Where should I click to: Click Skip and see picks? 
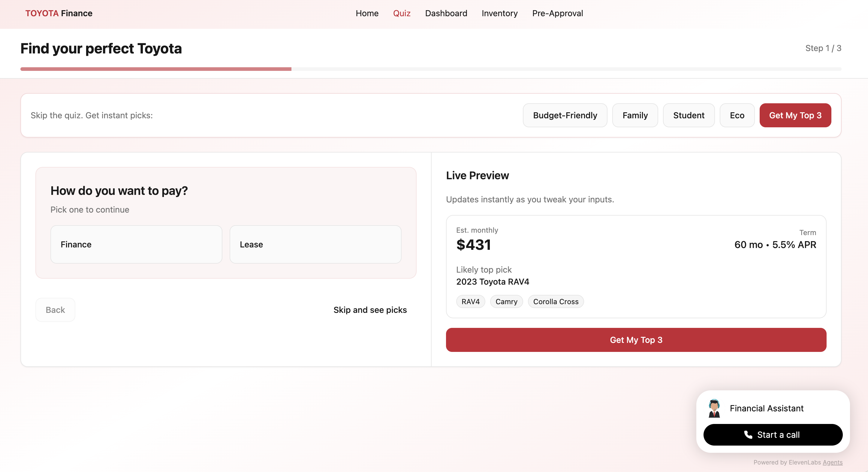tap(370, 310)
